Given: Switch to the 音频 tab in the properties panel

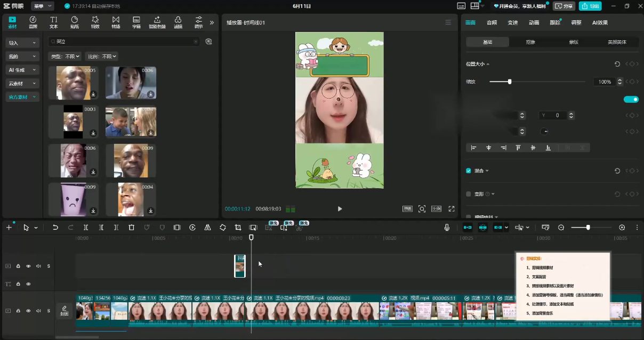Looking at the screenshot, I should point(492,22).
